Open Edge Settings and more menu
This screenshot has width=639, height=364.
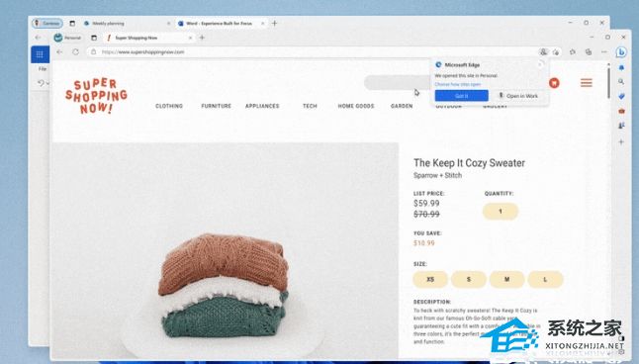point(604,51)
